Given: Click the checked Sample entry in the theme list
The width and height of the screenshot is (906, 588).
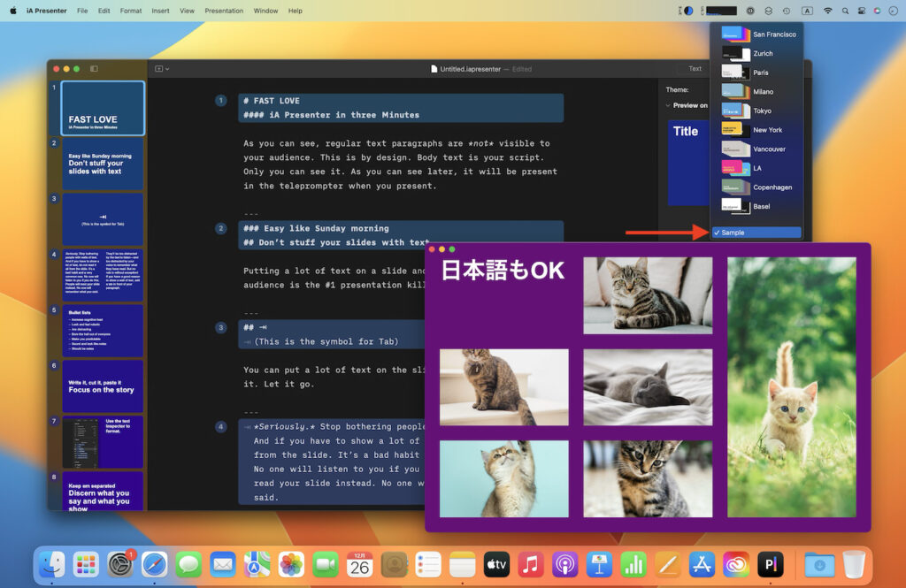Looking at the screenshot, I should (757, 231).
